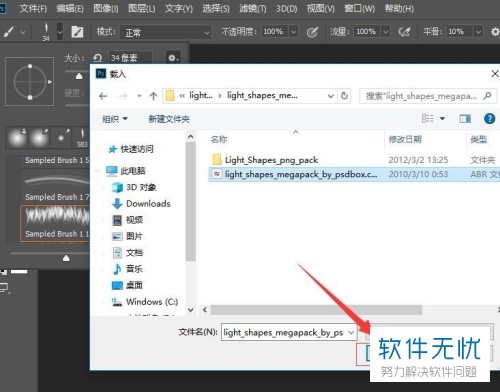
Task: Refresh the folder listing
Action: coord(344,96)
